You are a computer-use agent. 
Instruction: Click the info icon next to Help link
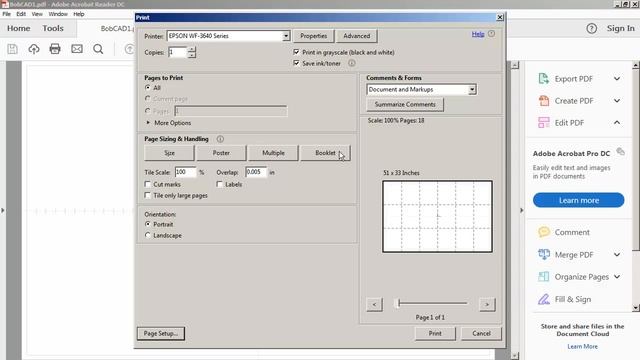[491, 34]
